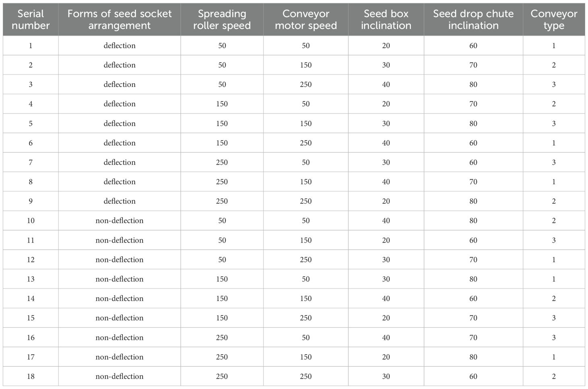588x389 pixels.
Task: Select the non-deflection cell in row 18
Action: pos(119,377)
